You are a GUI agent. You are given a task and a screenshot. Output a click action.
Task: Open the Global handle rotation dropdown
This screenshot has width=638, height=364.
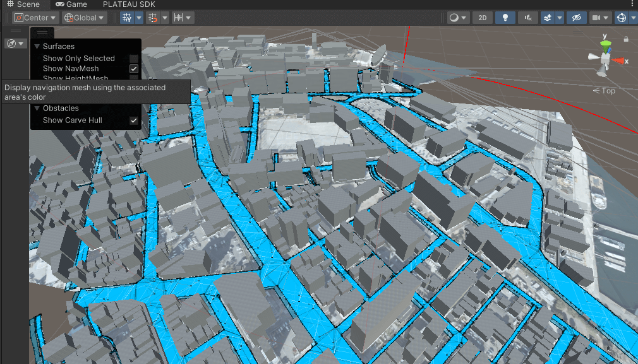(x=85, y=18)
